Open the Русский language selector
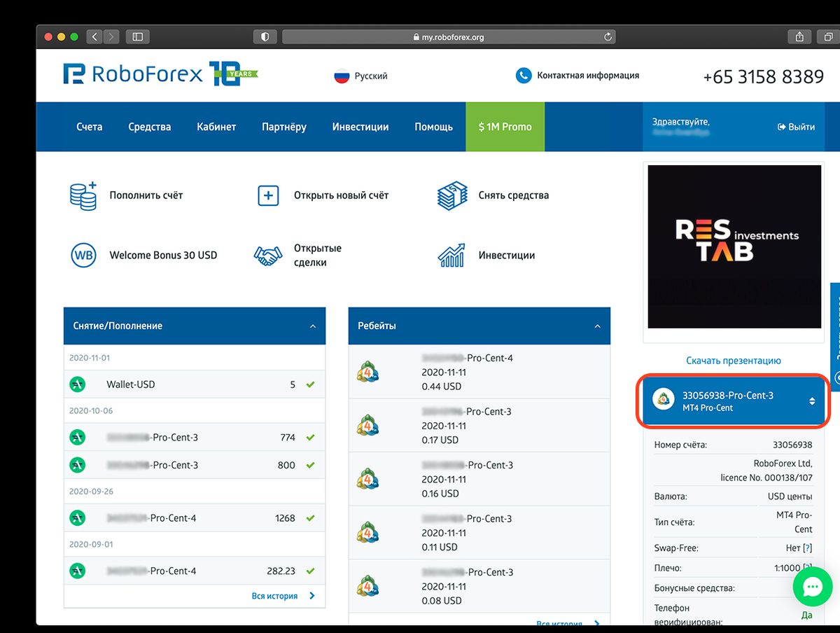This screenshot has height=633, width=840. pyautogui.click(x=371, y=76)
